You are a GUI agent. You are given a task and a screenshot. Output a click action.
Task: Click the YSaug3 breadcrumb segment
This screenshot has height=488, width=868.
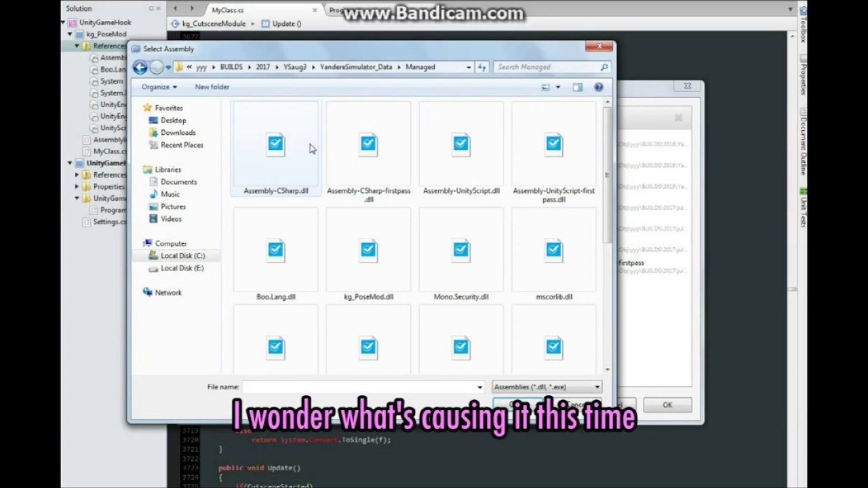(295, 67)
